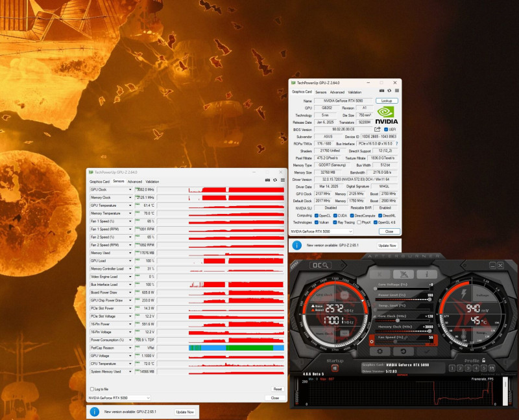The image size is (519, 420).
Task: Click the camera screenshot icon in GPU-Z Graphics Card window
Action: [381, 91]
